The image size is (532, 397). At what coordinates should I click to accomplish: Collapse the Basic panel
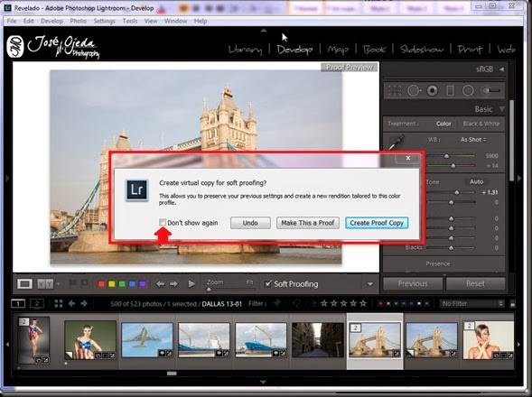(x=502, y=109)
